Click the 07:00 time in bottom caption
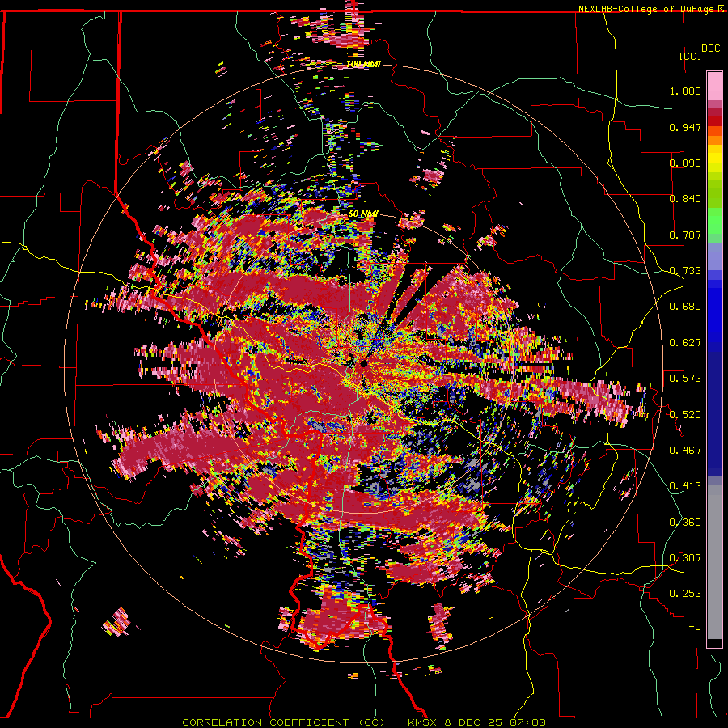This screenshot has width=728, height=728. (x=530, y=722)
